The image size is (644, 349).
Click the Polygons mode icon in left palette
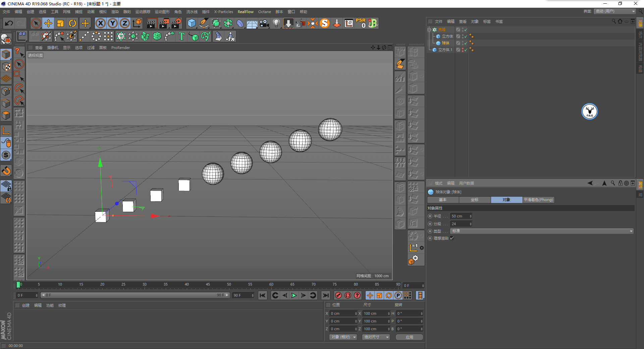pyautogui.click(x=6, y=116)
